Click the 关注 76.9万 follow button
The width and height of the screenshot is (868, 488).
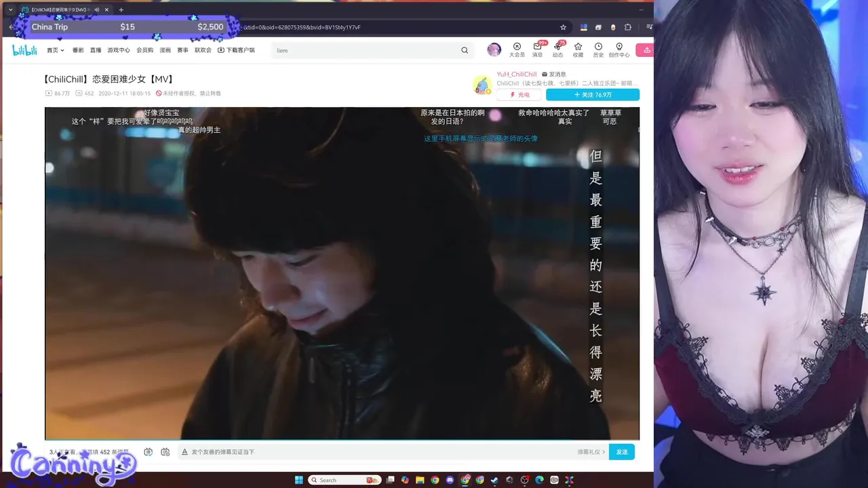click(593, 95)
